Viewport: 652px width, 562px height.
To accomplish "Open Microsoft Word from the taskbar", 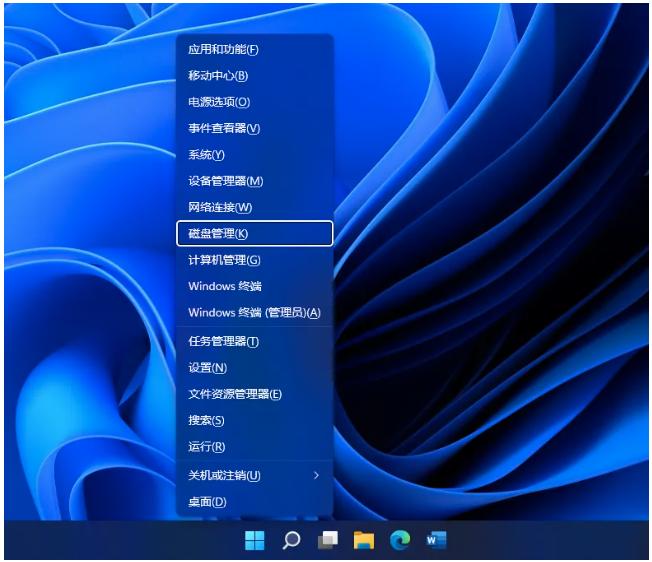I will click(436, 540).
